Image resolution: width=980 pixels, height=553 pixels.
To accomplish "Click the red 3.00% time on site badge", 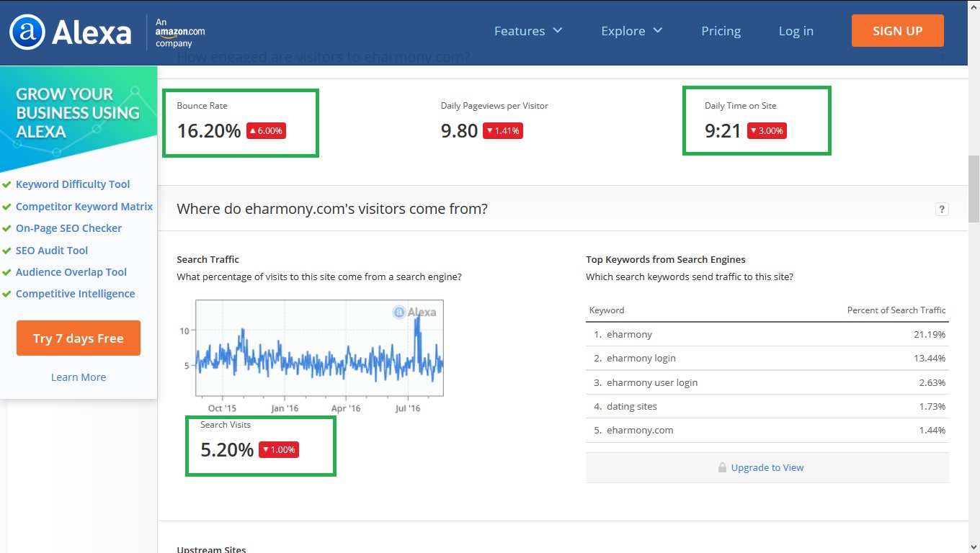I will (x=767, y=130).
